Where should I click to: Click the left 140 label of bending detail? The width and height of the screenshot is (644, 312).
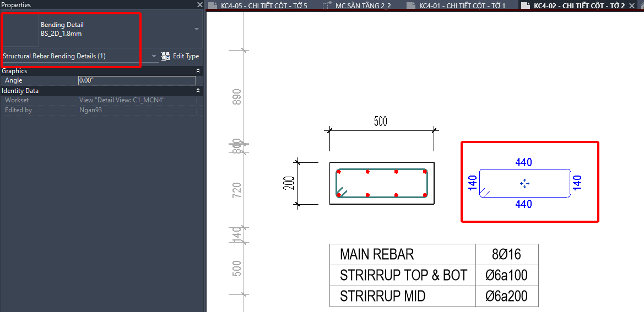(472, 183)
